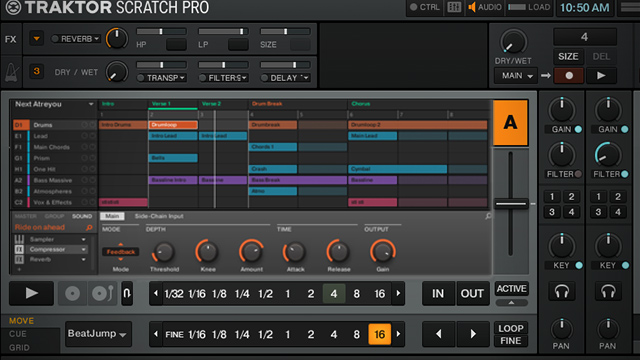The width and height of the screenshot is (640, 360).
Task: Open the REVERB effect dropdown
Action: point(97,39)
